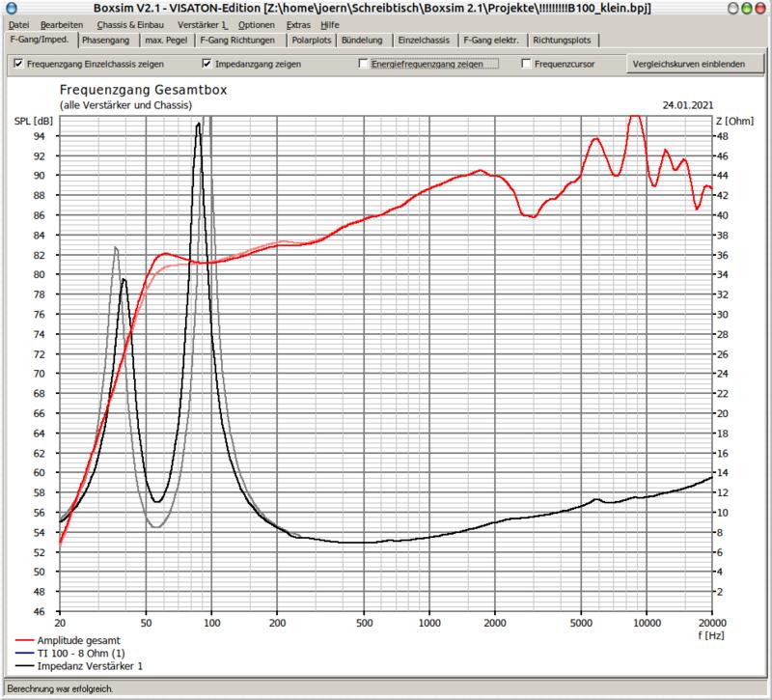Open the Bearbeiten menu

click(62, 25)
